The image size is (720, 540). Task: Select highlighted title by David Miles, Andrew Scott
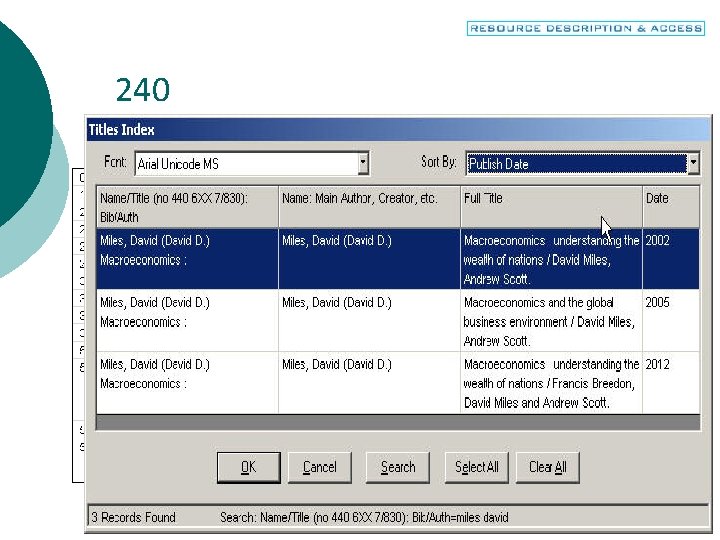click(x=551, y=259)
